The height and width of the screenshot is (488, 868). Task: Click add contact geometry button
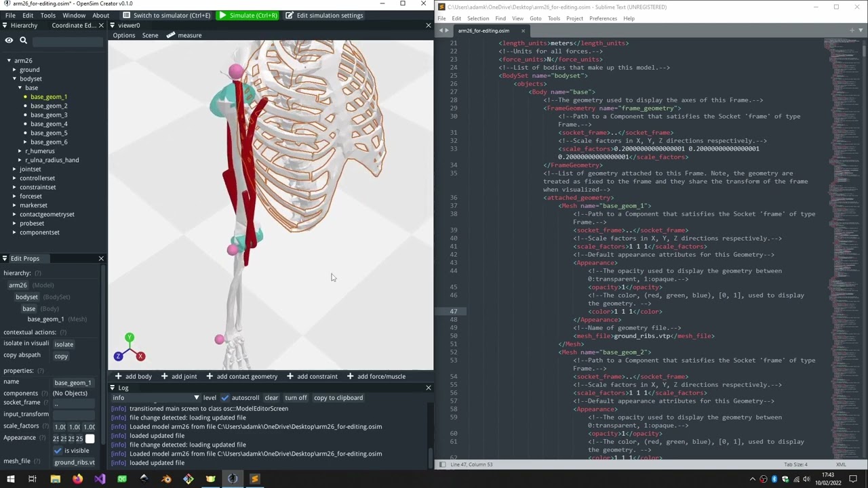(x=241, y=376)
